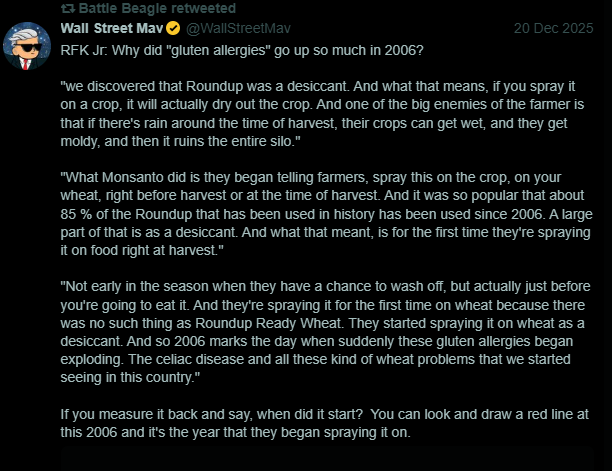Click the retweet arrows icon
Screen dimensions: 612x471
click(x=68, y=8)
